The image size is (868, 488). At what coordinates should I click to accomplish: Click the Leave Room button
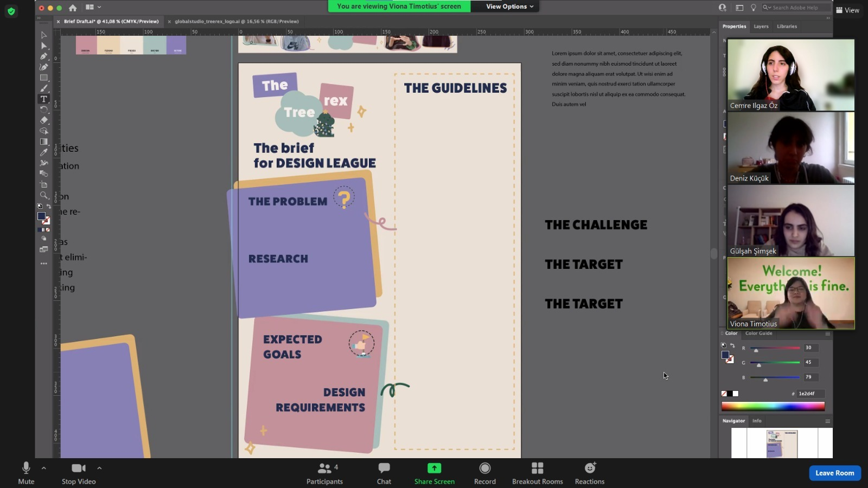point(835,473)
